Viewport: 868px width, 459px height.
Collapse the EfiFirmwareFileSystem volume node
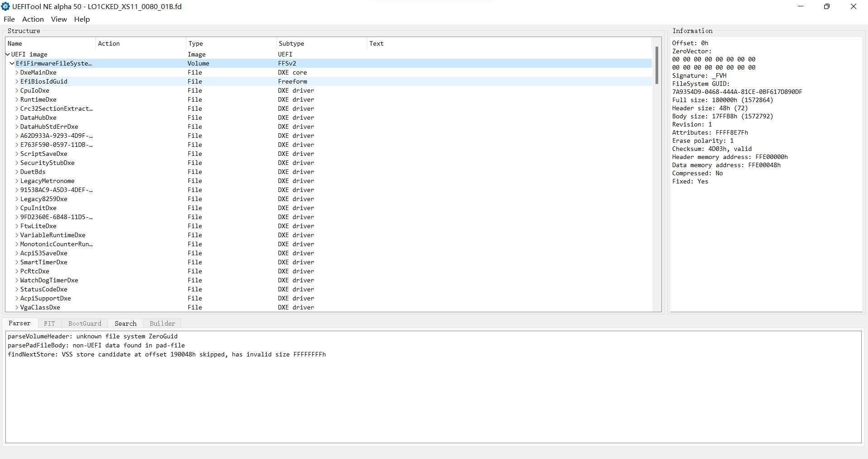pyautogui.click(x=12, y=63)
